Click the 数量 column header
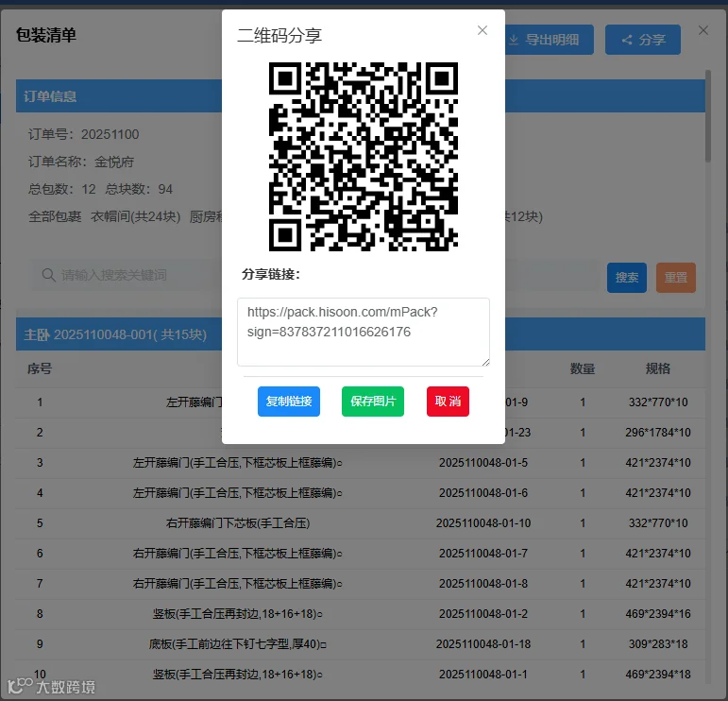The height and width of the screenshot is (701, 728). point(583,368)
